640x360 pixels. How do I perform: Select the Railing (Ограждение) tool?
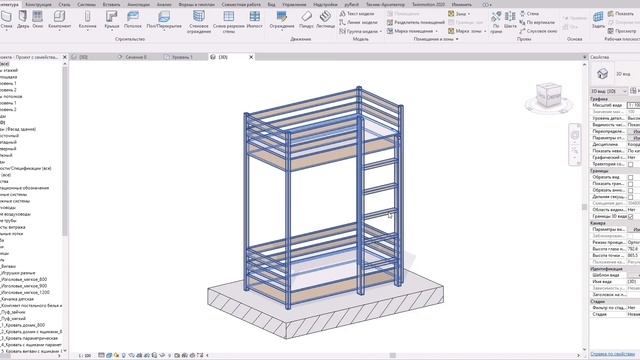[x=282, y=19]
